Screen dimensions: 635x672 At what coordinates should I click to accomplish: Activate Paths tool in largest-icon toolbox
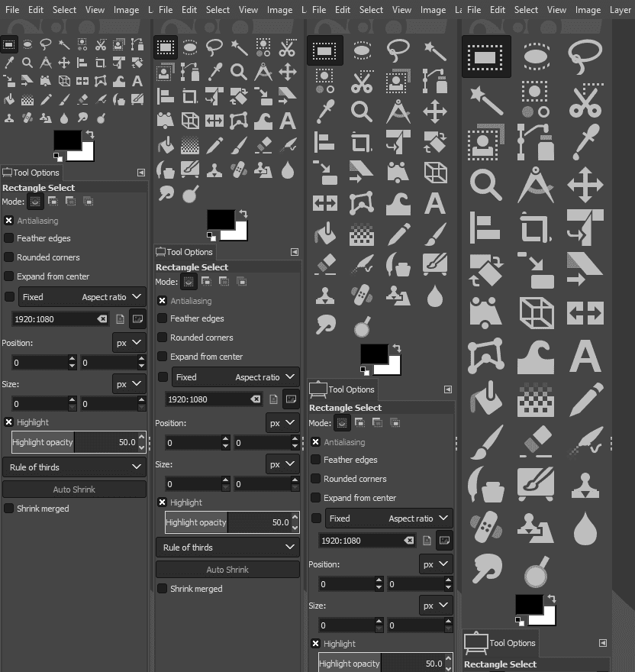tap(536, 142)
